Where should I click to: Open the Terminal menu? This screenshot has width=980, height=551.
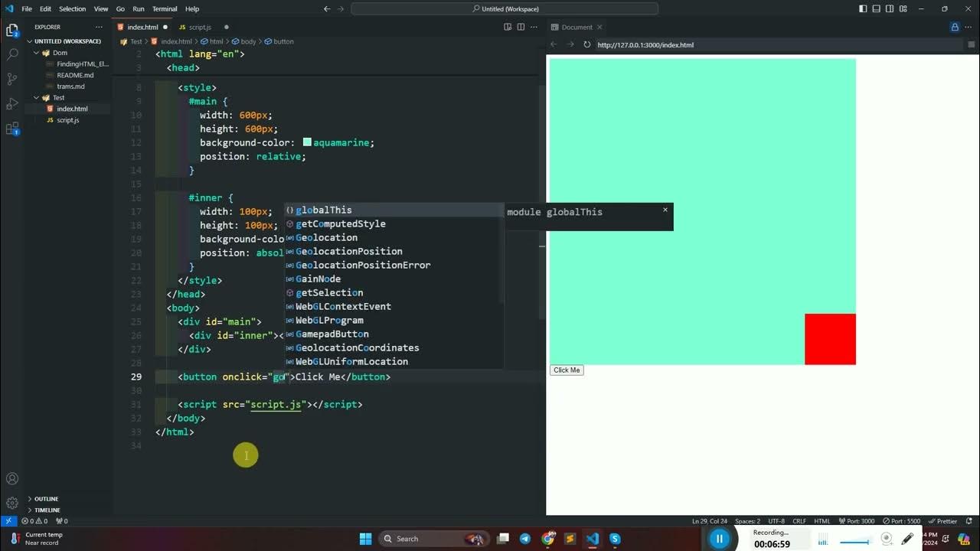click(165, 8)
